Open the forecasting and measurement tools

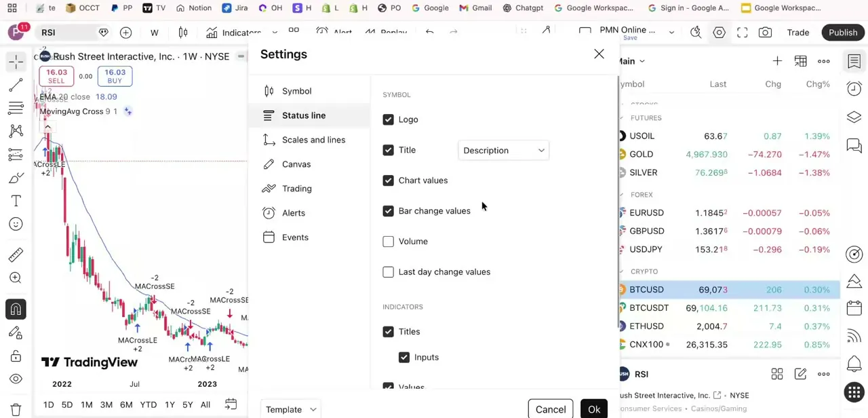click(x=16, y=155)
